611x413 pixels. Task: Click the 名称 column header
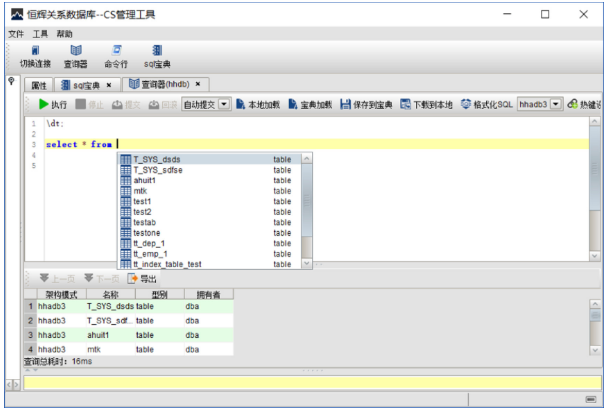[111, 295]
